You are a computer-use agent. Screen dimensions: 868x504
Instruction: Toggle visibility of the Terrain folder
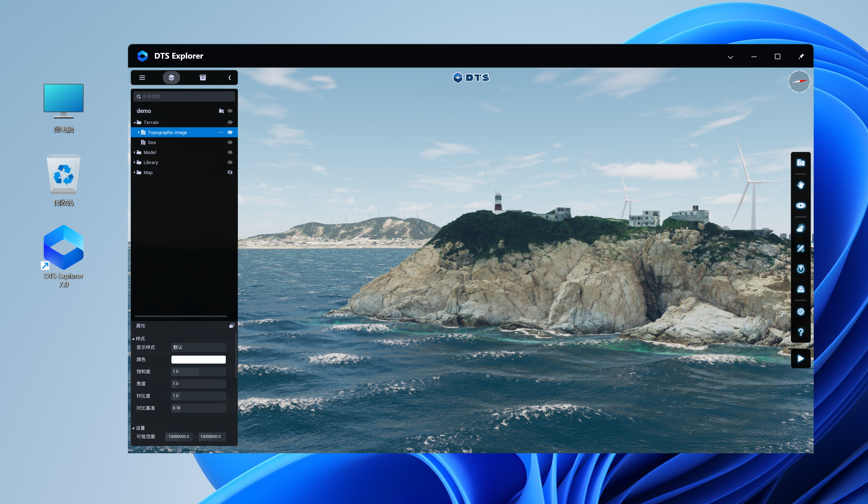tap(230, 122)
